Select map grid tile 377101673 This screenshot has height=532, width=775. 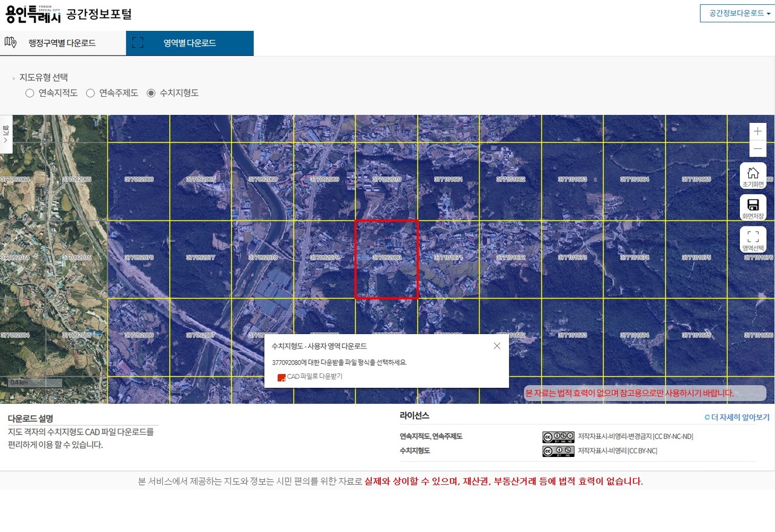coord(572,258)
